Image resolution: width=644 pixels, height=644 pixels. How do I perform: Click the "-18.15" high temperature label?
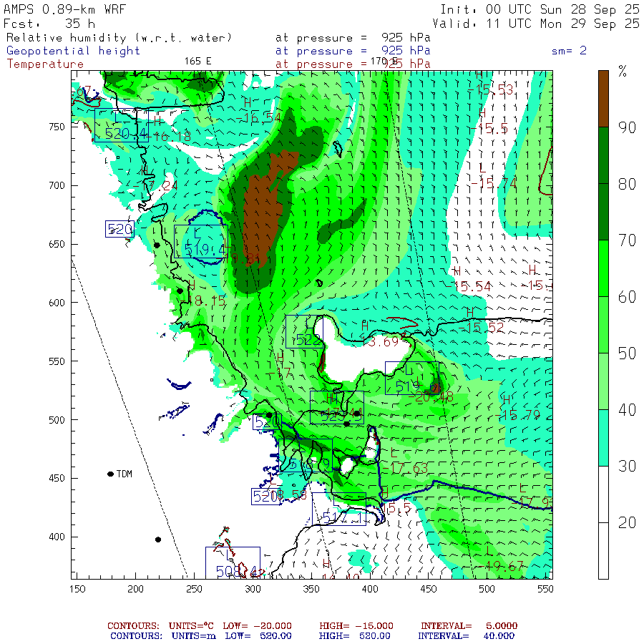(203, 301)
